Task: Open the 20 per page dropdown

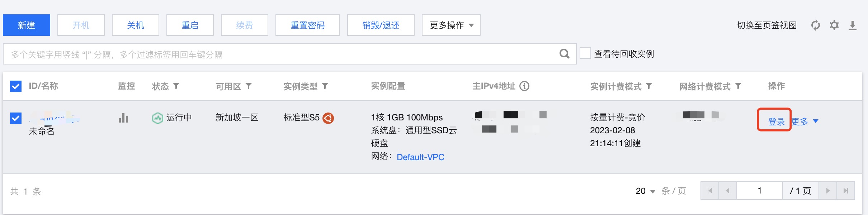Action: 646,191
